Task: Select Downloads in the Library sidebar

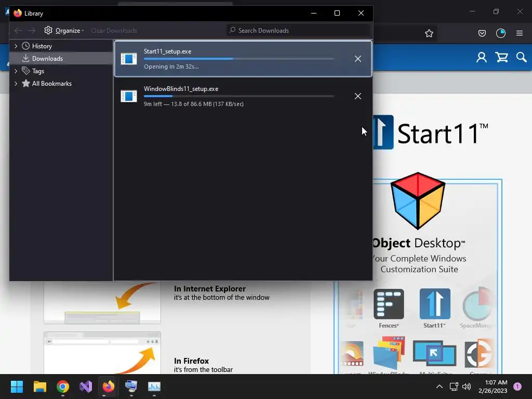Action: (47, 58)
